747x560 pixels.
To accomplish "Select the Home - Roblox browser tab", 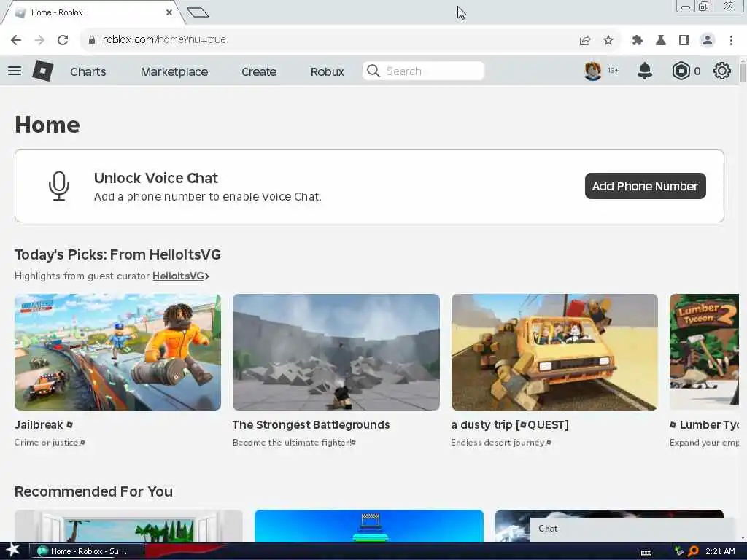I will (x=93, y=12).
